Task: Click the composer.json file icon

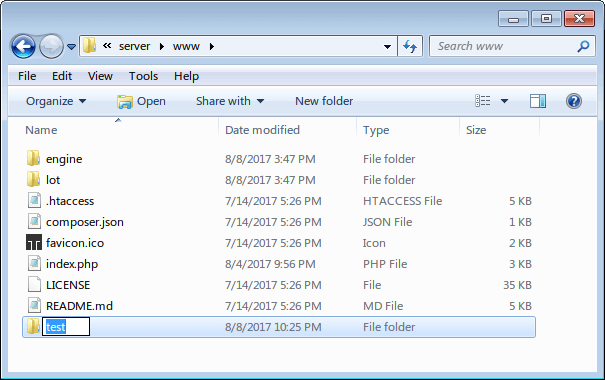Action: pos(34,221)
